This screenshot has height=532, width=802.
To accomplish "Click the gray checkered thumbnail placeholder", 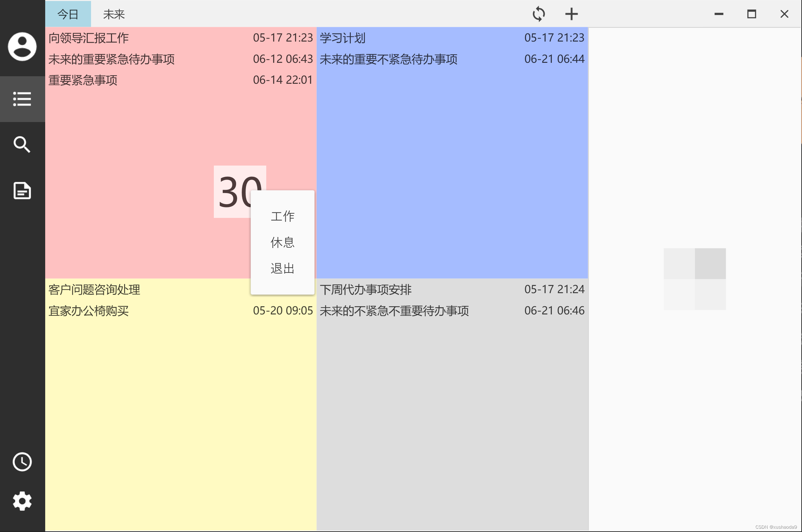I will point(694,279).
